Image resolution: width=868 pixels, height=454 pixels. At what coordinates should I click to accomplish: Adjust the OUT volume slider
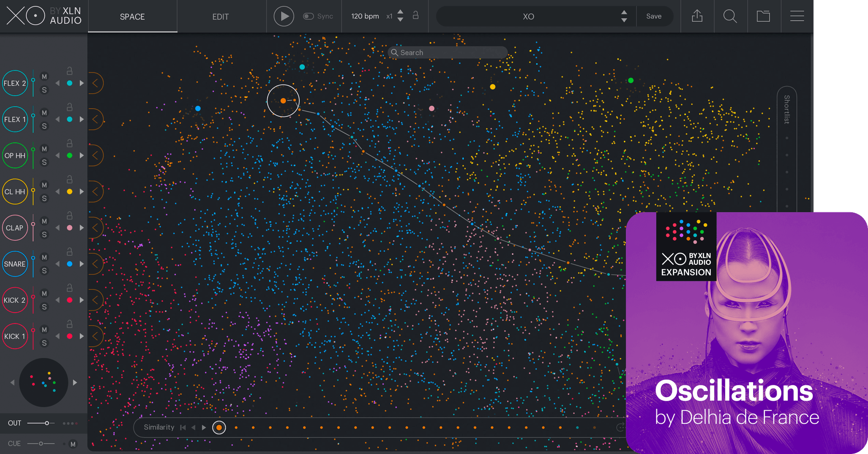pos(41,423)
